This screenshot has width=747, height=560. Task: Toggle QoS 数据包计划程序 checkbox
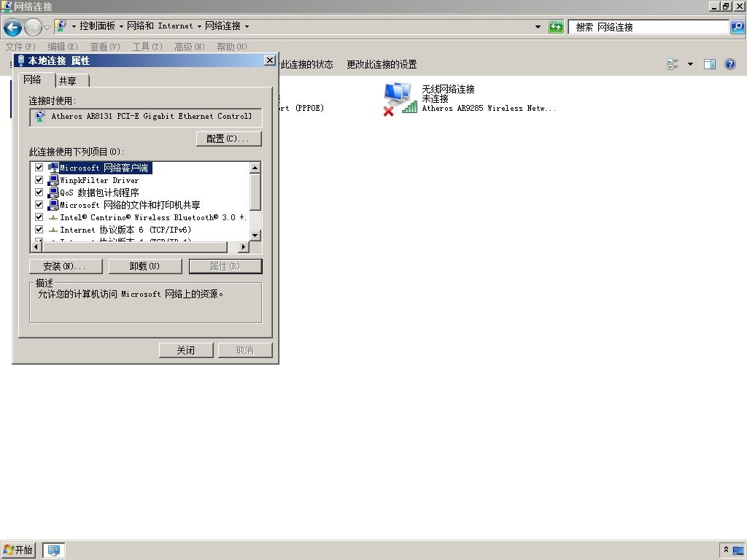click(39, 192)
